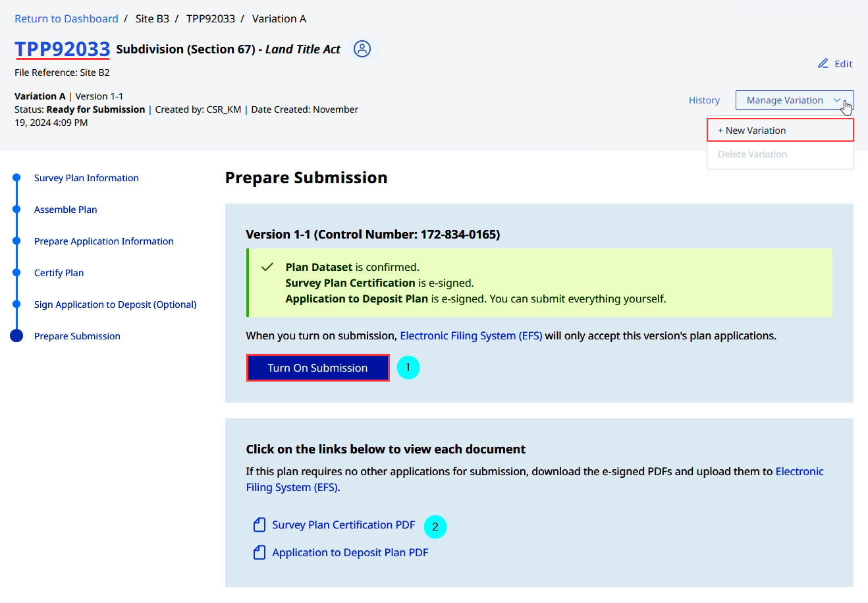This screenshot has height=603, width=868.
Task: Go to Return to Dashboard
Action: (67, 18)
